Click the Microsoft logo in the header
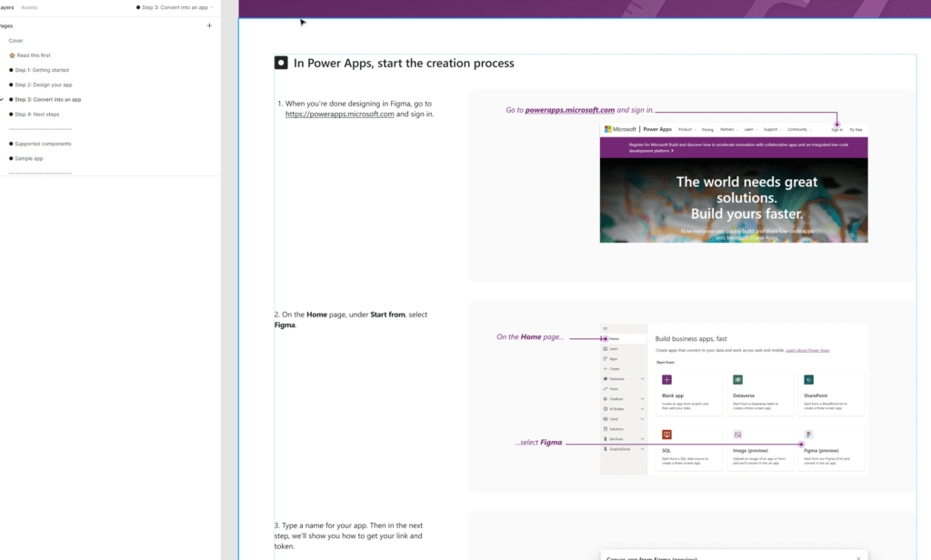This screenshot has height=560, width=931. coord(607,129)
